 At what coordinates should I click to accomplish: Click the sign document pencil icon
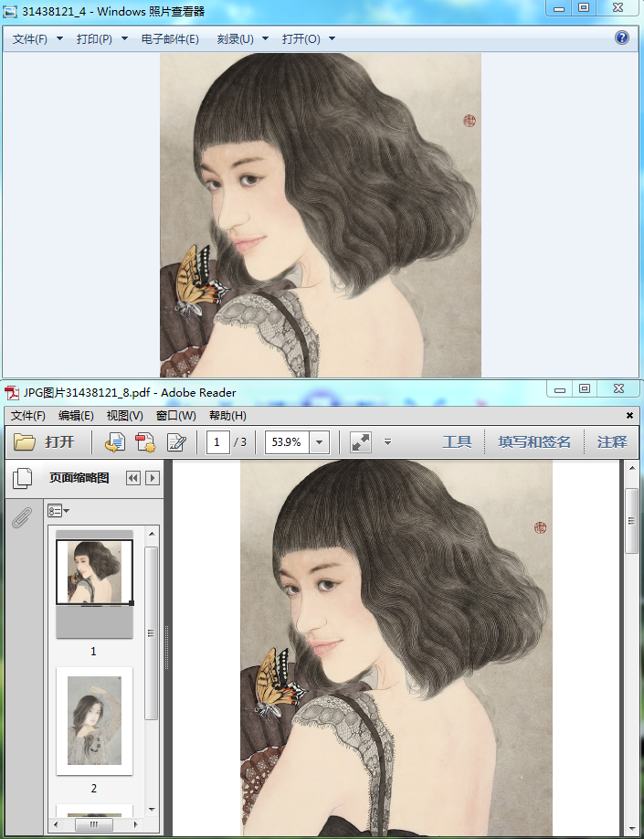pyautogui.click(x=176, y=442)
